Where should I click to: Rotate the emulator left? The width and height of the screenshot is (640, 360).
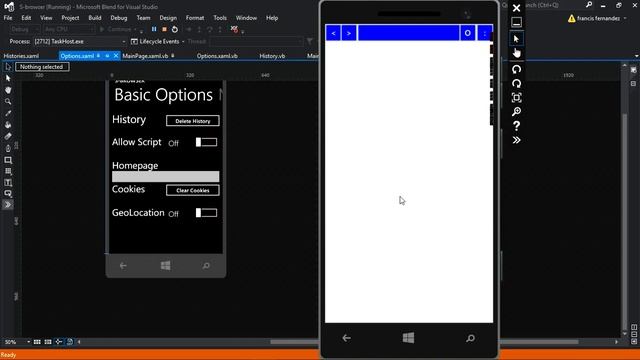coord(516,69)
